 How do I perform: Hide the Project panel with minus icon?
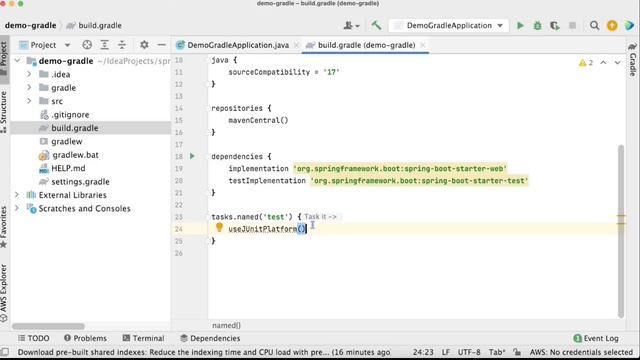click(162, 45)
